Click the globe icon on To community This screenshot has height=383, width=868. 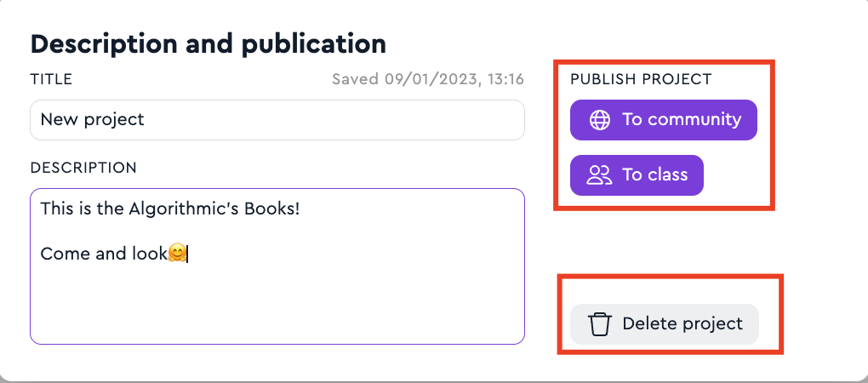600,120
